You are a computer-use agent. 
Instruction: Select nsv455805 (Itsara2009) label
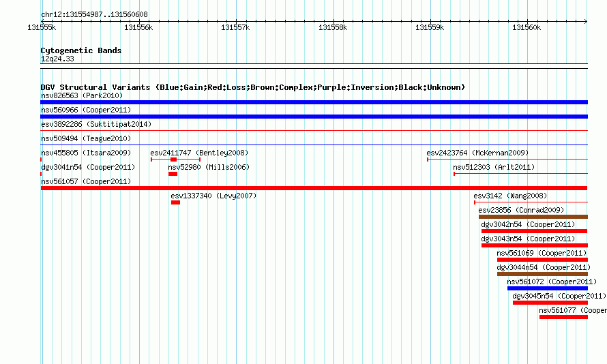[86, 153]
